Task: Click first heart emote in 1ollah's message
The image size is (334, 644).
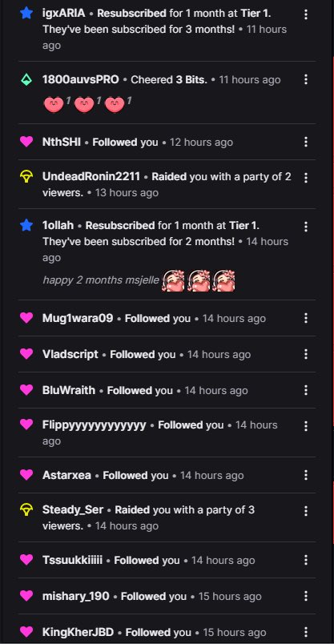Action: (173, 281)
